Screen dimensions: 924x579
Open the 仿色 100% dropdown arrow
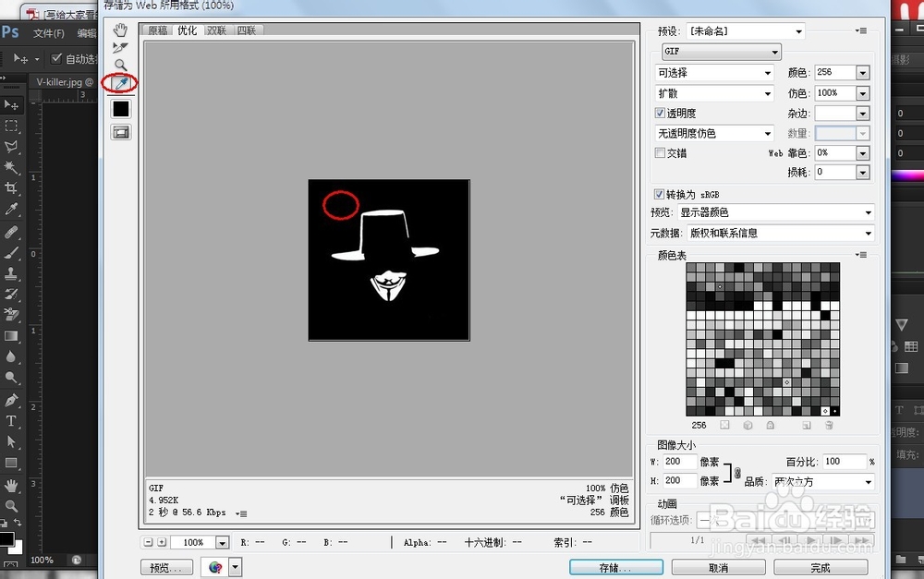pyautogui.click(x=863, y=93)
